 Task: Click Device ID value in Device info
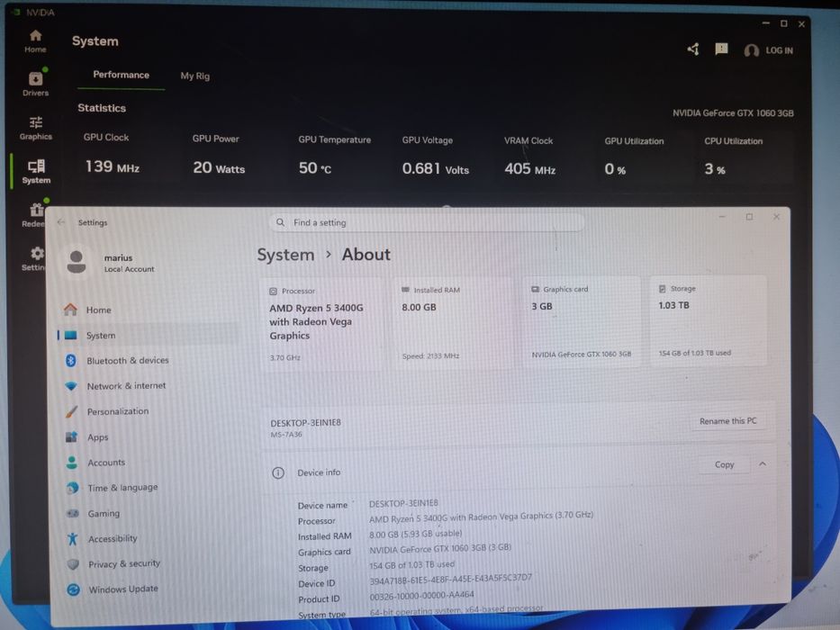(x=450, y=579)
